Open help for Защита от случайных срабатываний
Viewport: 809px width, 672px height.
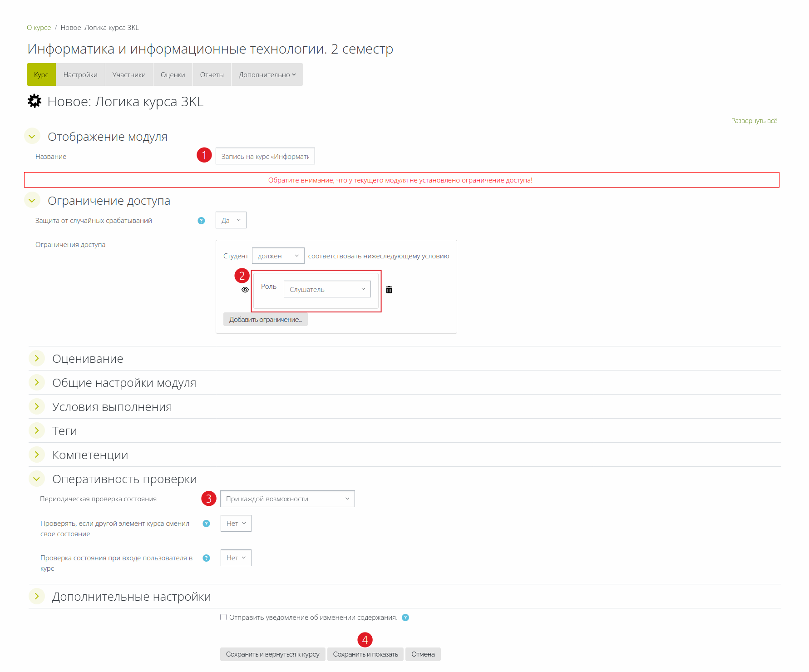pos(202,221)
